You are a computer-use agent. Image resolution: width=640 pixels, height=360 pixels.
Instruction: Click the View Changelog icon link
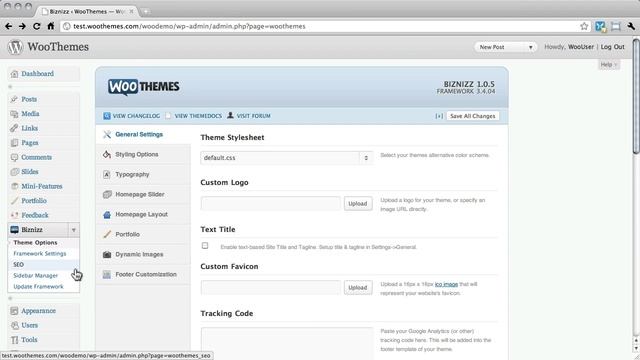point(131,116)
